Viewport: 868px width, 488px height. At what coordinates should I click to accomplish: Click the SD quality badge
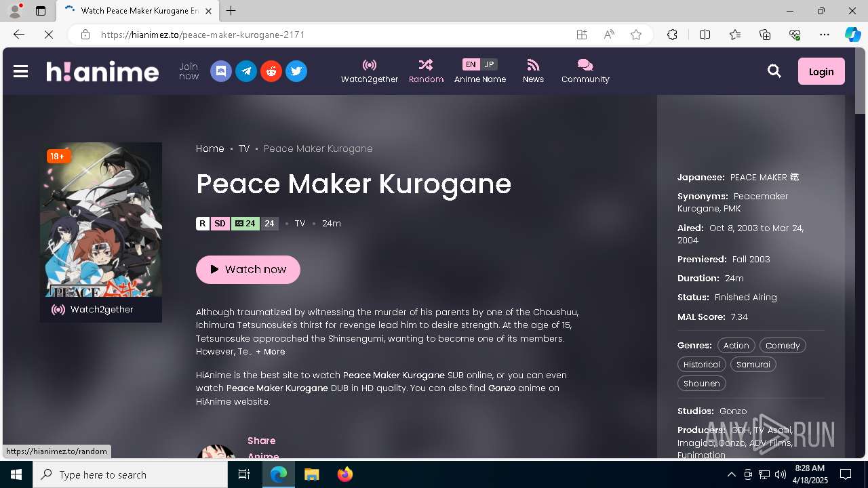(220, 224)
